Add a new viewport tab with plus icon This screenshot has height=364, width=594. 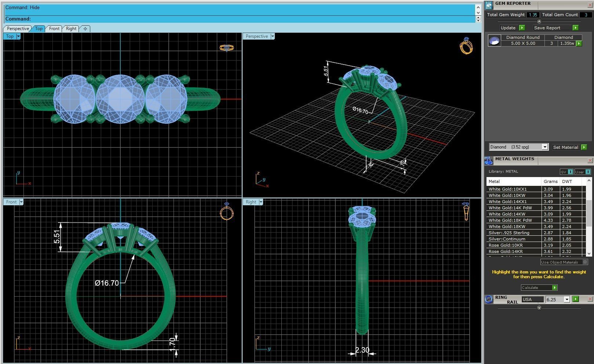[85, 29]
